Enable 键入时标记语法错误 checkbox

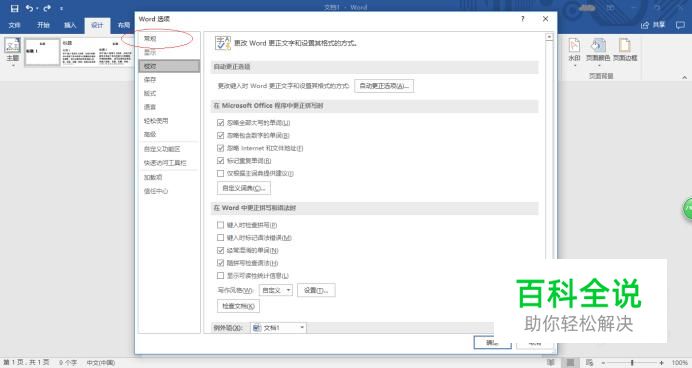221,238
